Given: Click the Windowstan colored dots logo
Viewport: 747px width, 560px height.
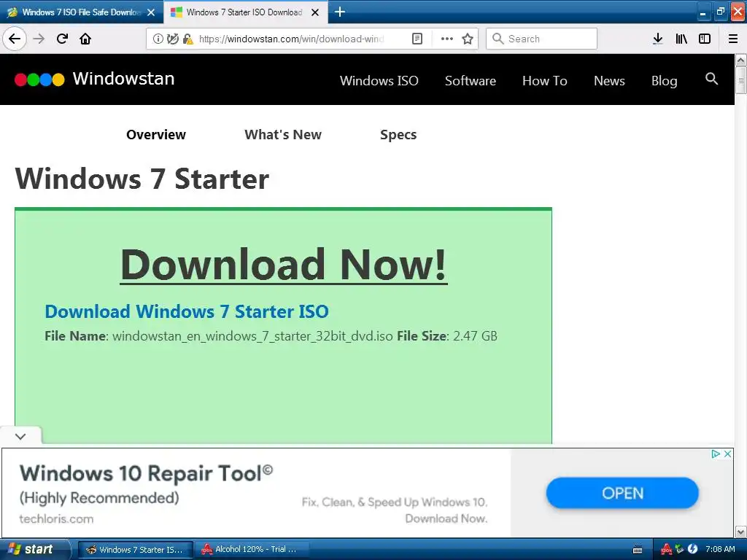Looking at the screenshot, I should click(39, 79).
